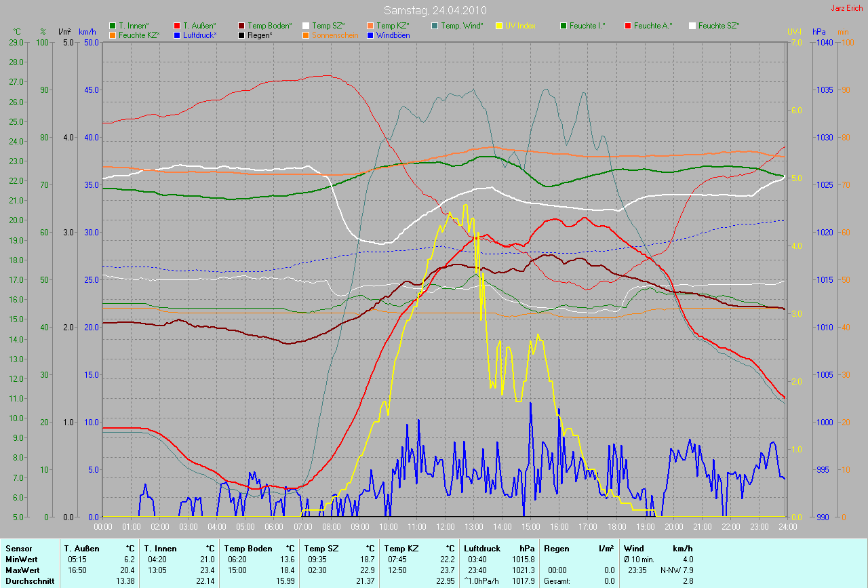868x588 pixels.
Task: Click the chart title 'Samstag. 24.04.2010'
Action: [434, 10]
